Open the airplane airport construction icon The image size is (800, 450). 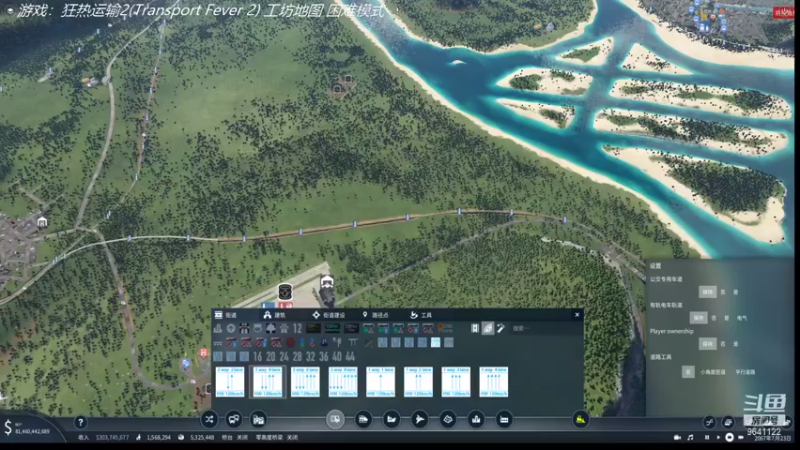coord(419,419)
